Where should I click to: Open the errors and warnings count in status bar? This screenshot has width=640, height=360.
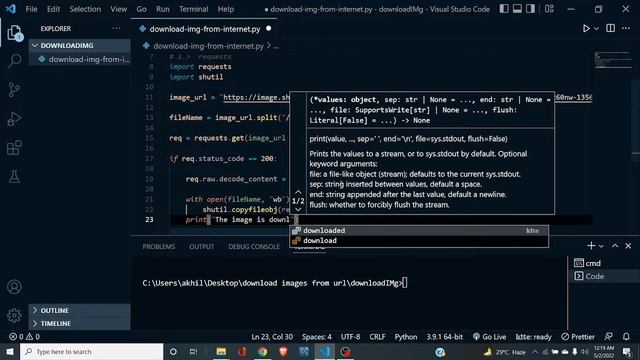tap(24, 337)
